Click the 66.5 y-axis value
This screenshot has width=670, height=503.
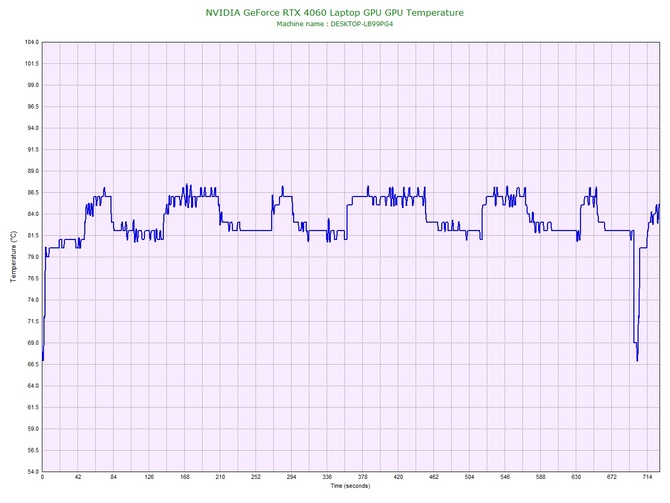click(32, 365)
